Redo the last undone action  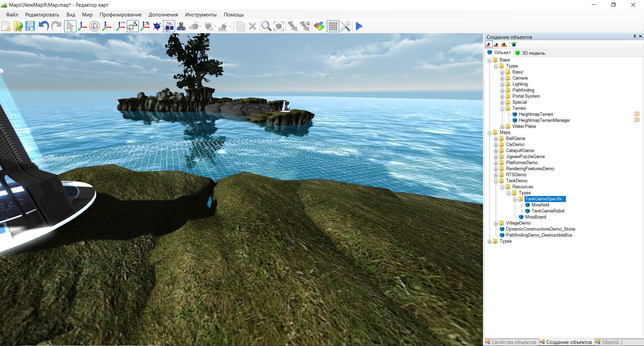click(56, 26)
